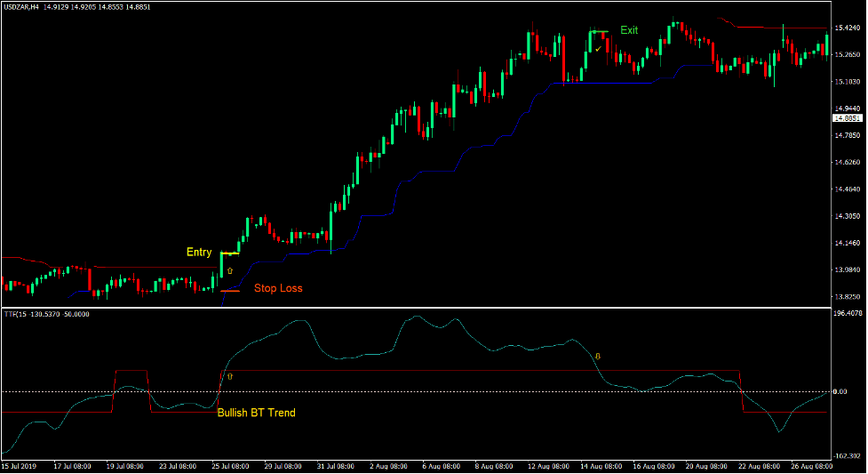
Task: Click the 13.9840 price level on the axis
Action: (x=847, y=270)
